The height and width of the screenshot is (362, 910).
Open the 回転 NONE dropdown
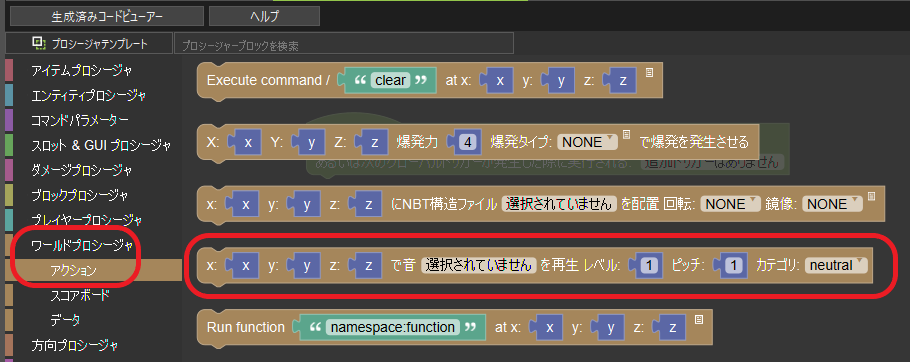(730, 204)
